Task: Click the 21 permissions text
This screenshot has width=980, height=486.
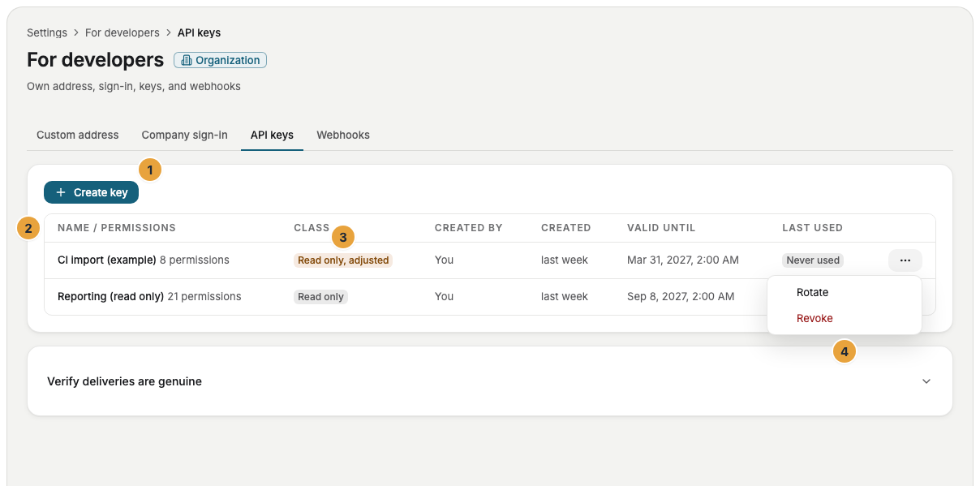Action: click(204, 297)
